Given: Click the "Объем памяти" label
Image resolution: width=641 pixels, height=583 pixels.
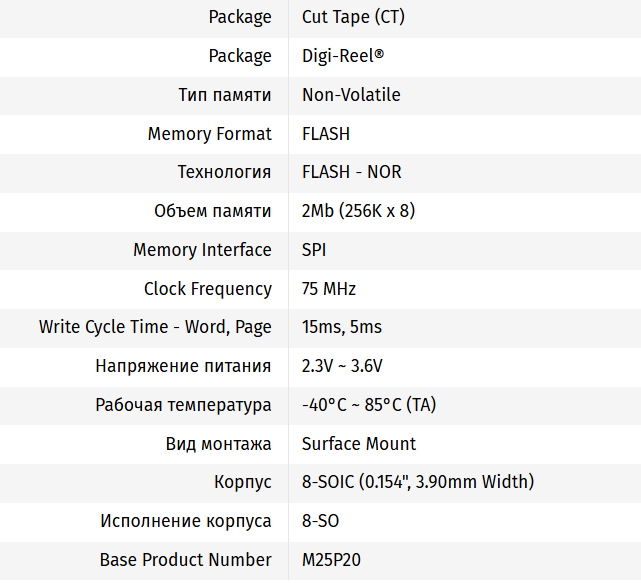Looking at the screenshot, I should pyautogui.click(x=212, y=211).
